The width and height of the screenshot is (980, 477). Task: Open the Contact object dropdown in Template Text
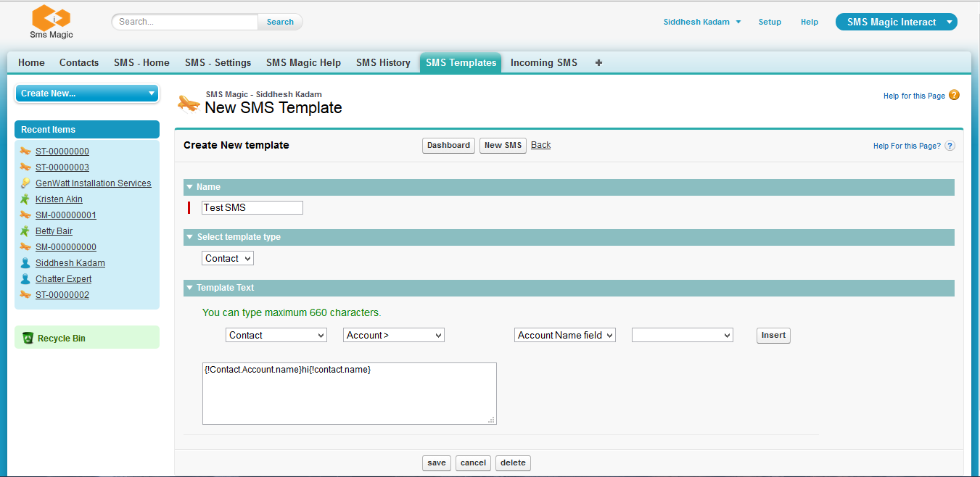pyautogui.click(x=276, y=336)
